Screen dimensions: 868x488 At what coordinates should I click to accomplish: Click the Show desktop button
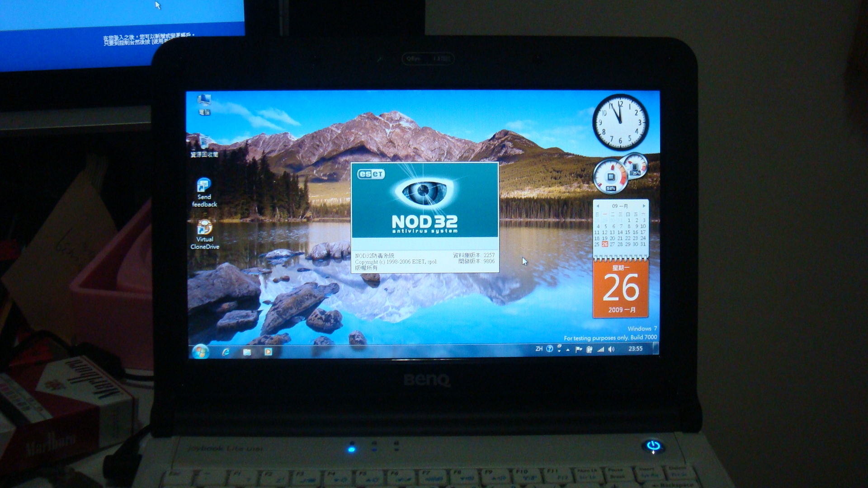[656, 349]
